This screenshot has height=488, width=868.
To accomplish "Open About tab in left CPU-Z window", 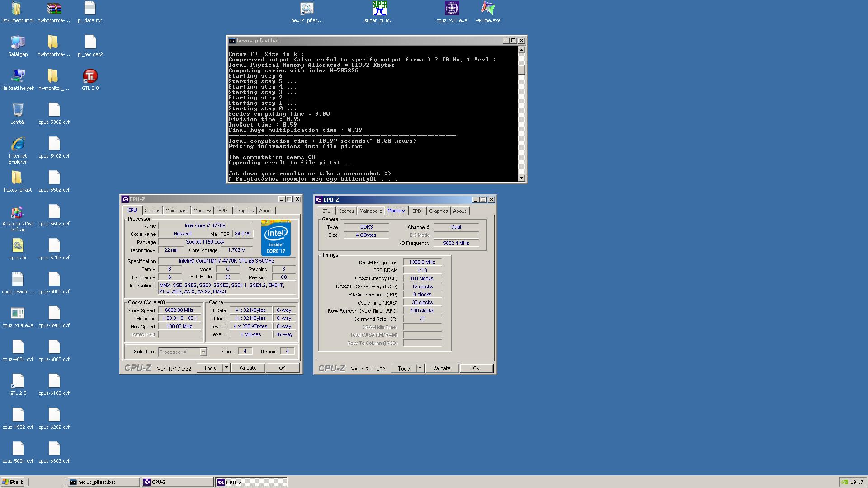I will coord(266,211).
